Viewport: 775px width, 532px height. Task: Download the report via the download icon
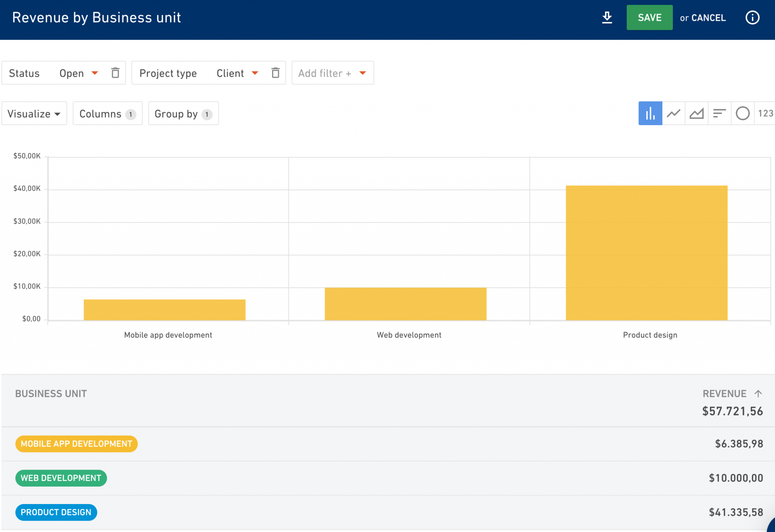click(x=607, y=17)
